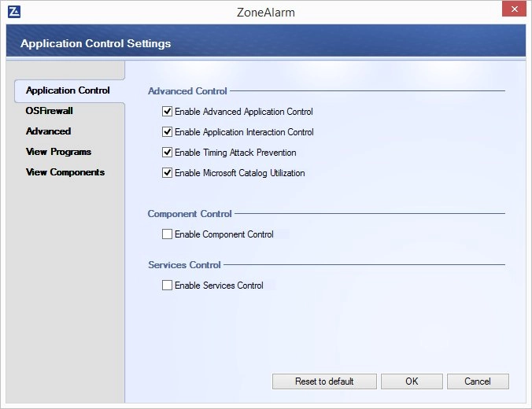The width and height of the screenshot is (532, 409).
Task: Open the OSFirewall tab
Action: 50,111
